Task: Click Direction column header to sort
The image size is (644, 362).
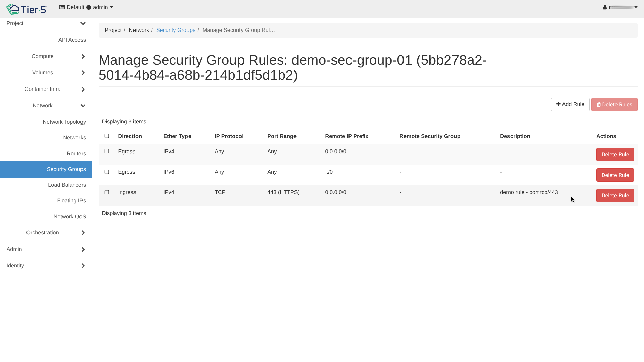Action: 130,136
